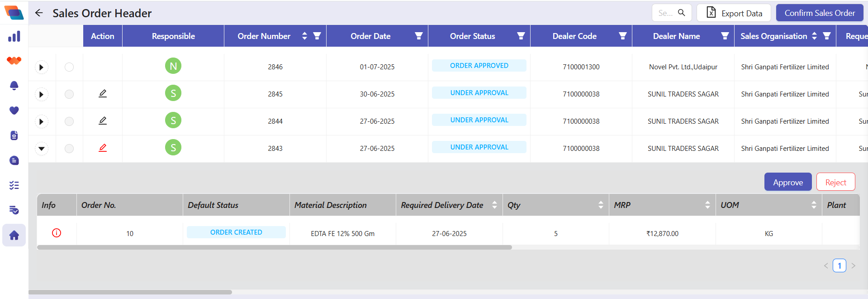Click the home icon in sidebar
Image resolution: width=868 pixels, height=299 pixels.
(14, 235)
